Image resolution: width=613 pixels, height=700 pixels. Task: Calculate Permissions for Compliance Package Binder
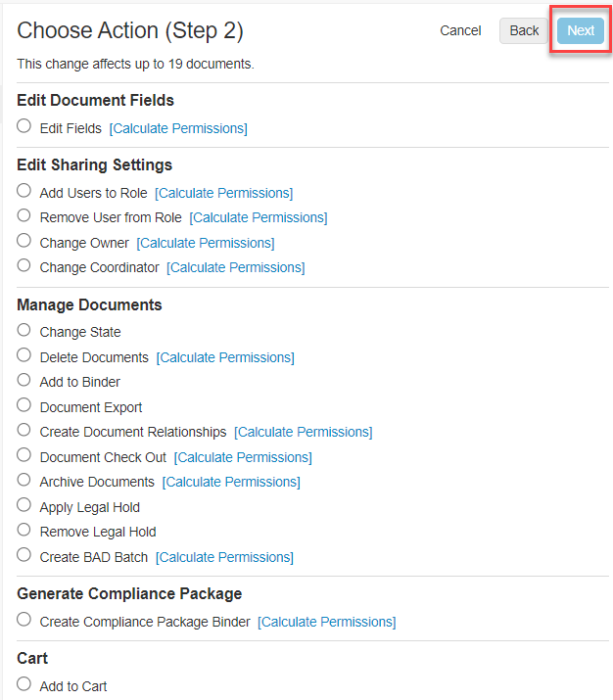(x=326, y=622)
